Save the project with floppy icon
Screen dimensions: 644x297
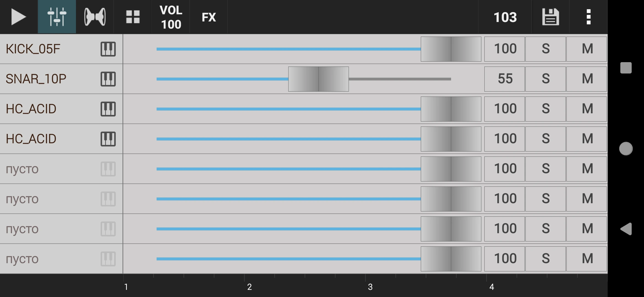pyautogui.click(x=550, y=17)
